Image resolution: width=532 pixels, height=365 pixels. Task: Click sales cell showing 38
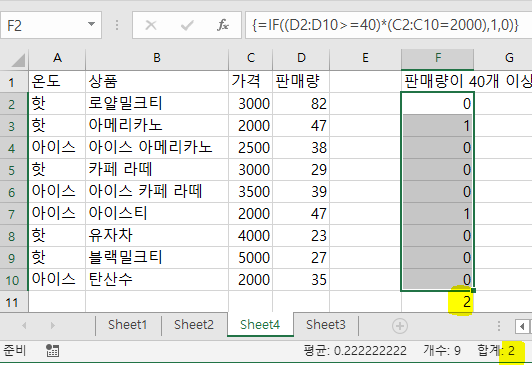tap(301, 148)
